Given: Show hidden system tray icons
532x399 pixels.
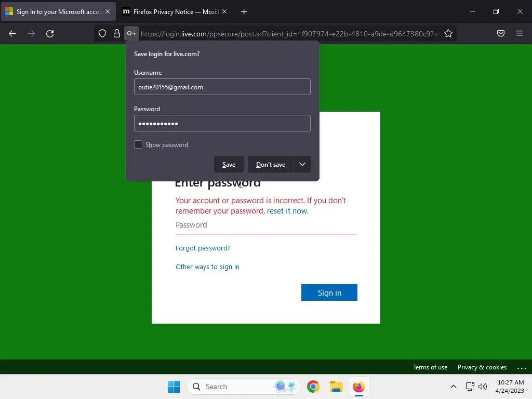Looking at the screenshot, I should click(x=453, y=387).
